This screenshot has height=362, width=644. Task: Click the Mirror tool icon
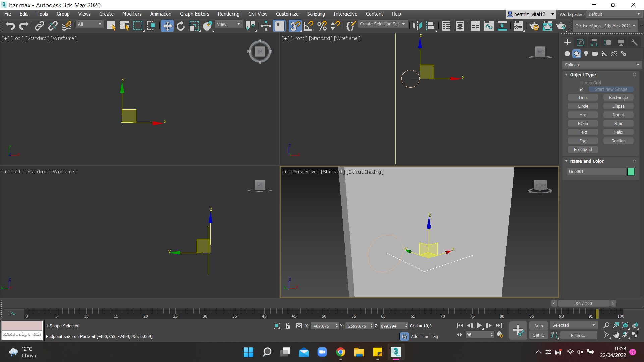coord(417,26)
